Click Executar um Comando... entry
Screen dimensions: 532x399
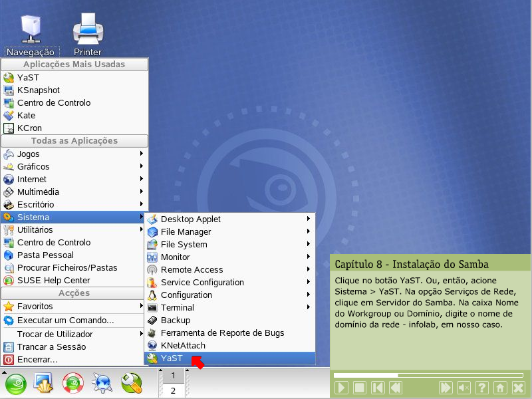click(65, 321)
